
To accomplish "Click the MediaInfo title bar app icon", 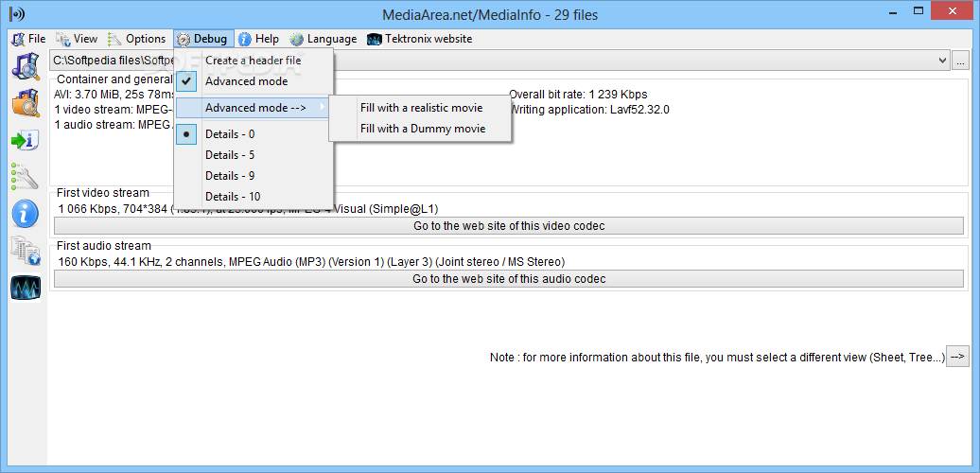I will (17, 14).
